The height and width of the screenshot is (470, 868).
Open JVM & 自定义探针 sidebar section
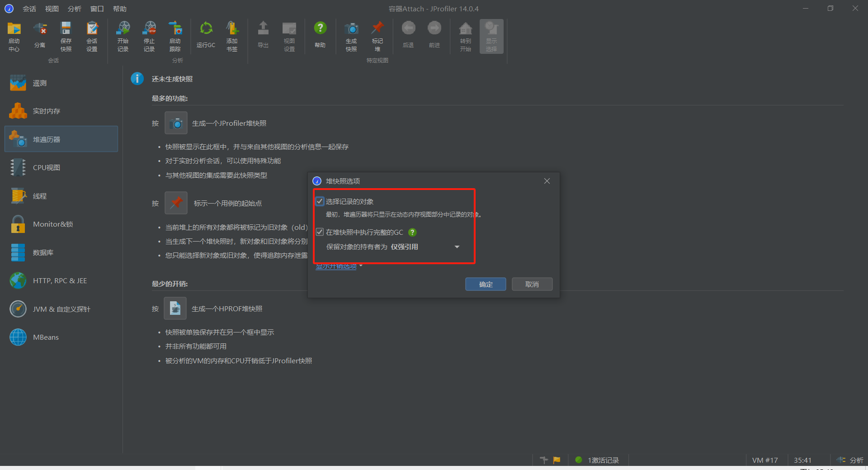tap(61, 309)
